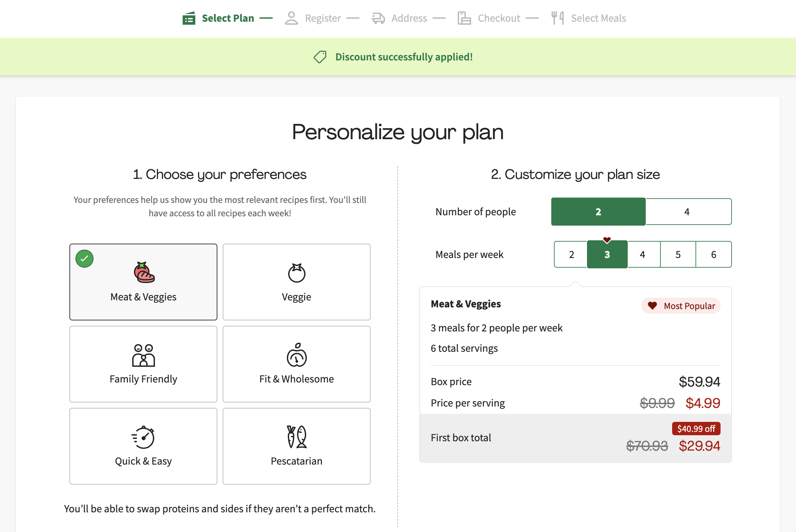Click the Pescatarian carrot and fish icon

[x=296, y=437]
